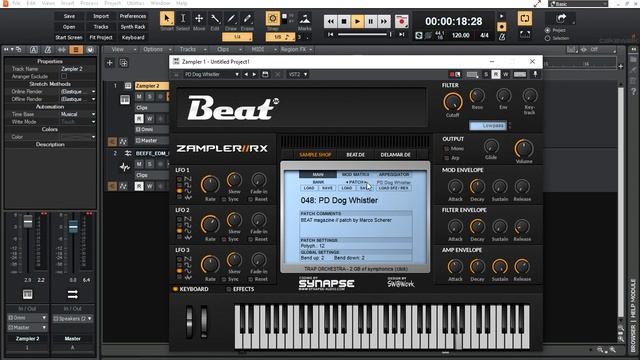Open the Lowpass filter type dropdown

(489, 126)
